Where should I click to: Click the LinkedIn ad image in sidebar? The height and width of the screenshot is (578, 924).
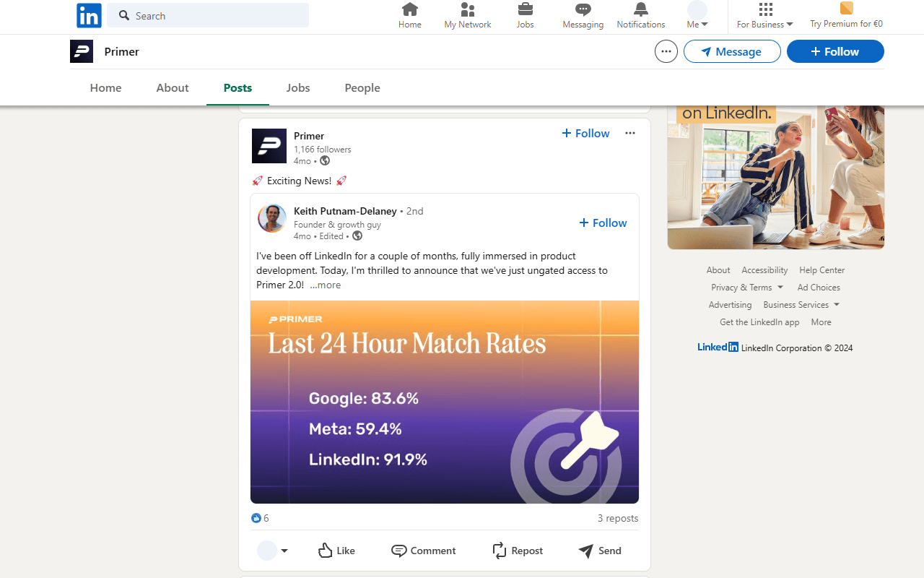point(776,177)
